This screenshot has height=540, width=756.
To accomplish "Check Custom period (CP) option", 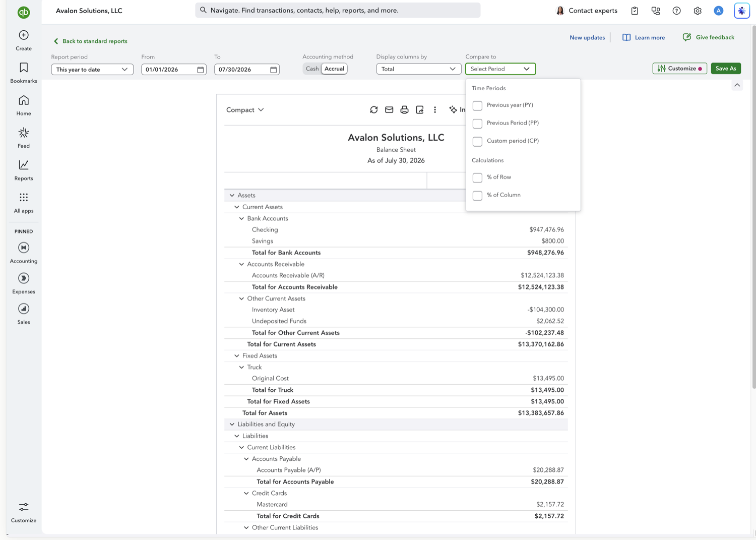I will 477,141.
